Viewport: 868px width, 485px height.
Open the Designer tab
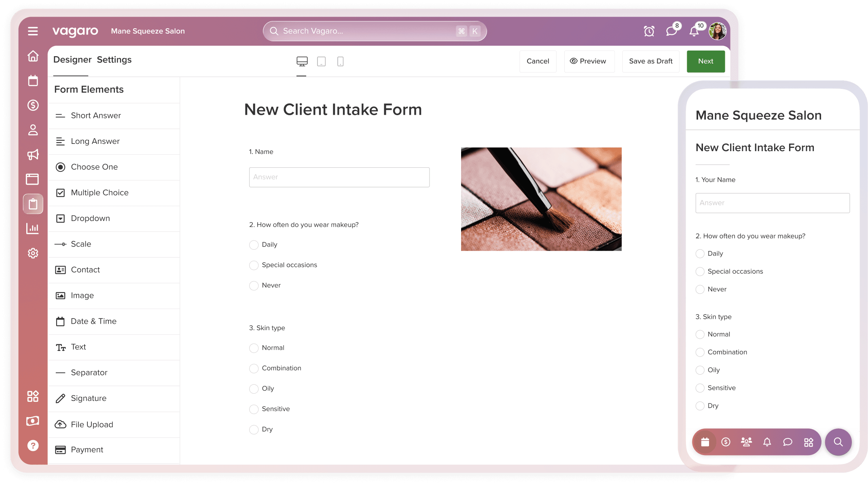72,59
